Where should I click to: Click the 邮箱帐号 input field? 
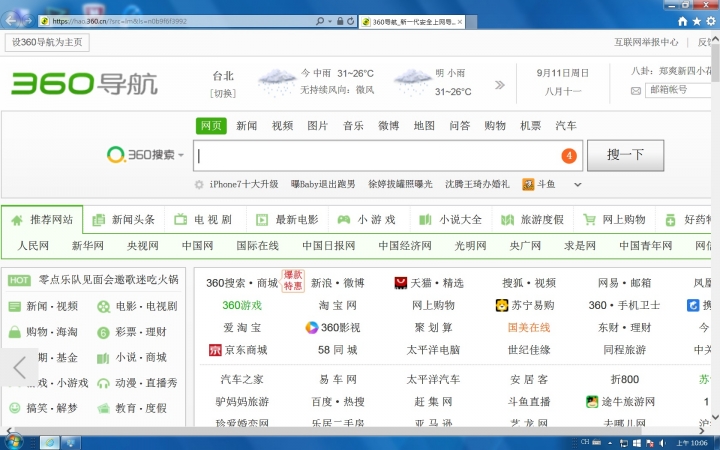click(x=679, y=90)
